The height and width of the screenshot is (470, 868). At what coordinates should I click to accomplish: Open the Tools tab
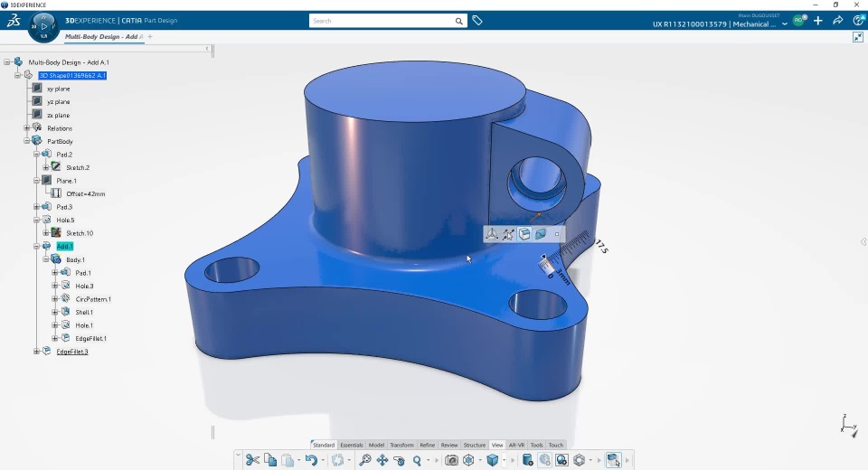[537, 445]
